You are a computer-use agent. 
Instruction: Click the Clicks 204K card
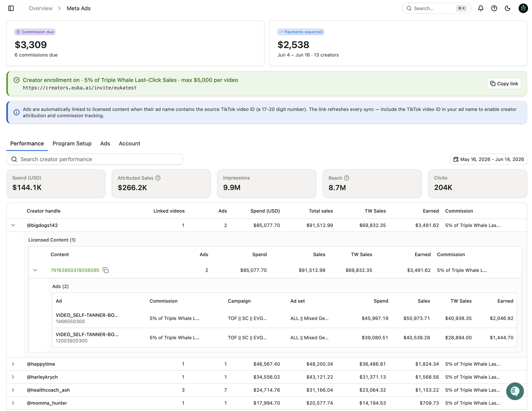(x=478, y=183)
